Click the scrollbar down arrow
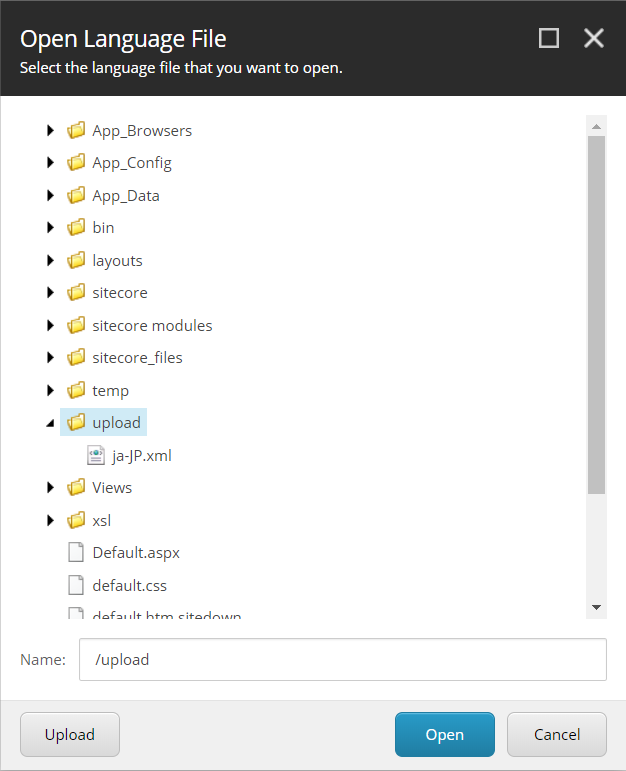Image resolution: width=626 pixels, height=771 pixels. 596,608
